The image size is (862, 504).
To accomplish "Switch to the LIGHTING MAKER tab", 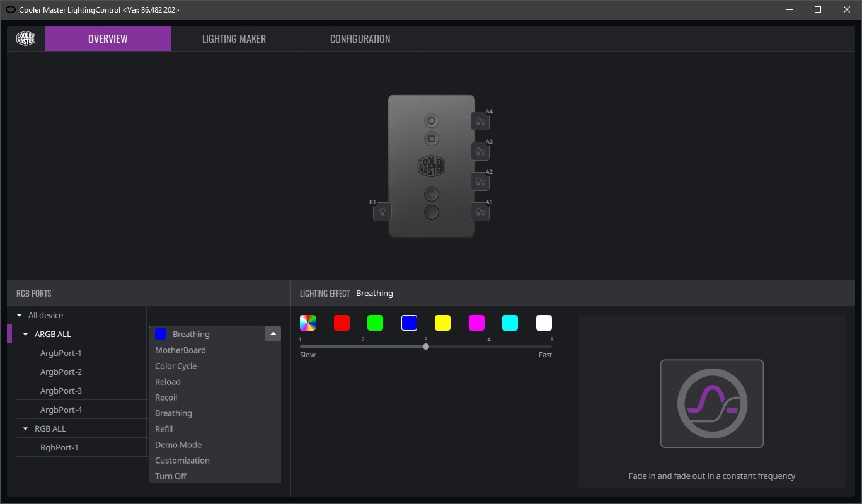I will click(x=234, y=38).
